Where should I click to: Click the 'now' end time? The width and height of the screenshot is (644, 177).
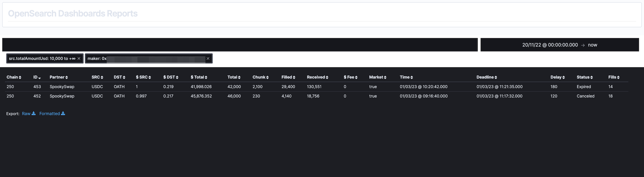click(x=592, y=45)
